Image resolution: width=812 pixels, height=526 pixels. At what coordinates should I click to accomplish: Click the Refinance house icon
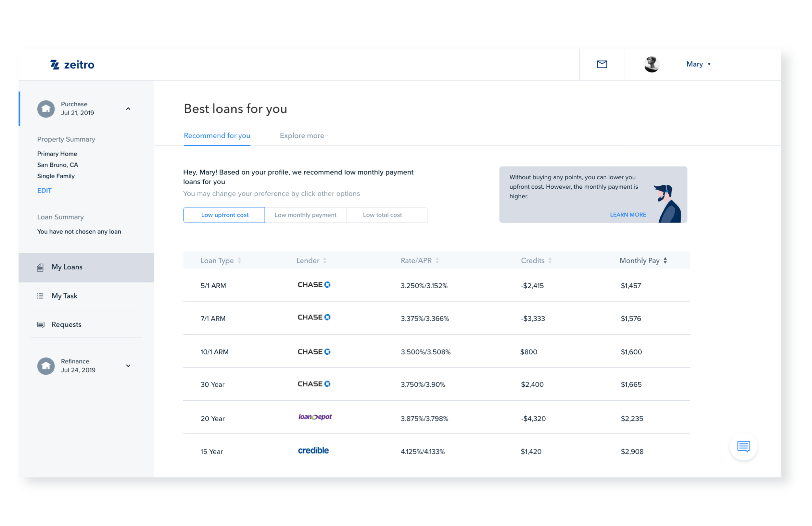(x=46, y=366)
